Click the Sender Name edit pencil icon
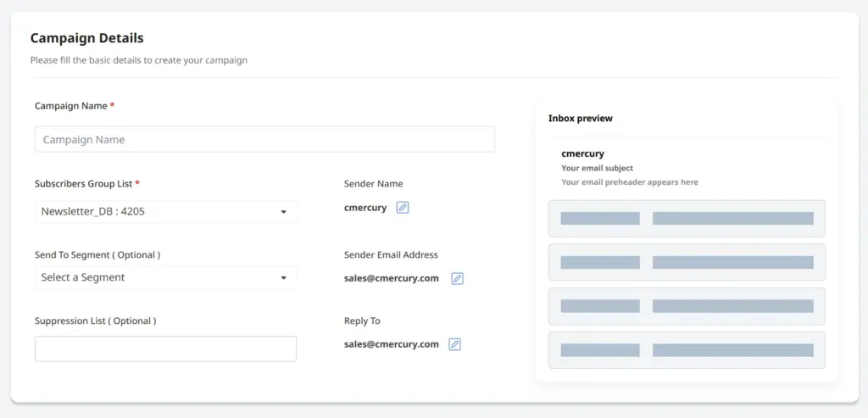 [x=403, y=208]
